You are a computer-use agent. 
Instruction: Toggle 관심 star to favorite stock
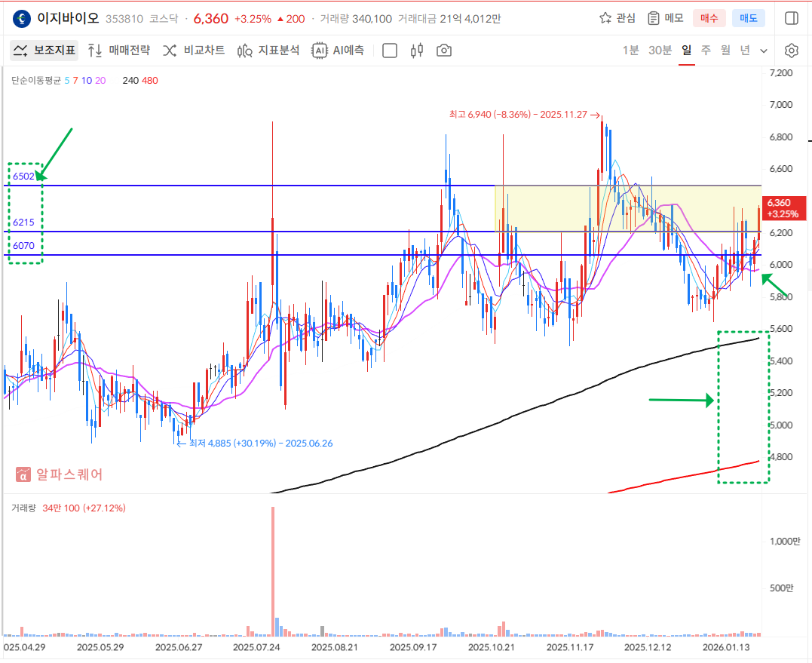(617, 18)
